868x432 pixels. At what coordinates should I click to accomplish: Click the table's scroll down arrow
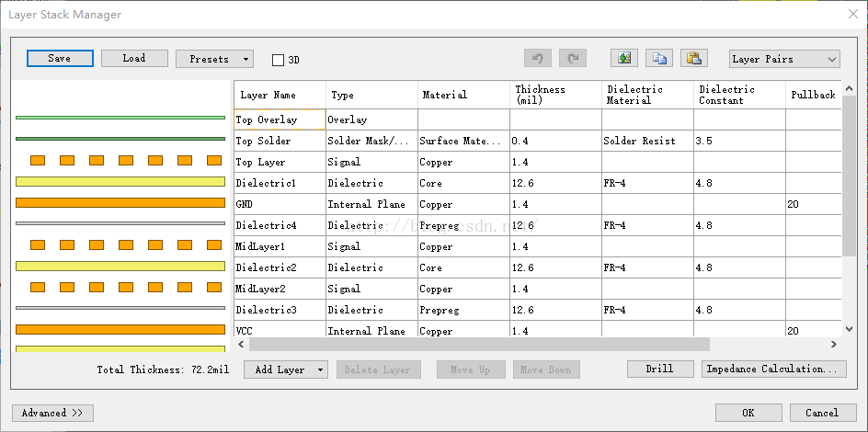tap(850, 328)
